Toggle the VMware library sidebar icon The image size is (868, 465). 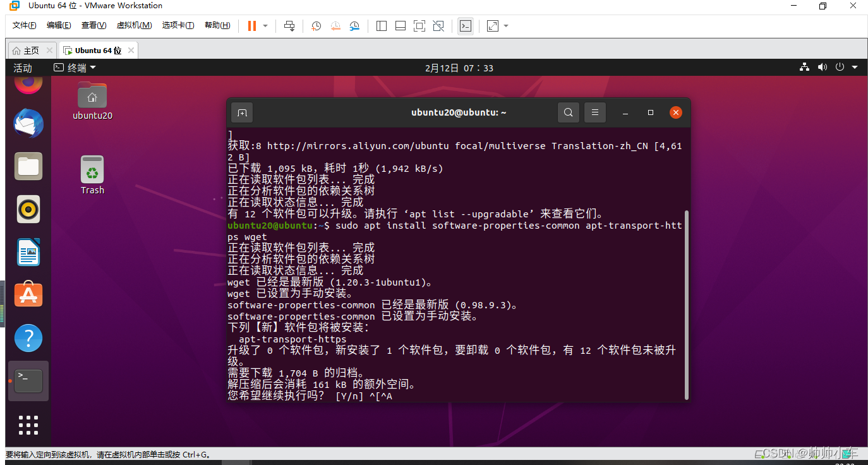(x=381, y=26)
